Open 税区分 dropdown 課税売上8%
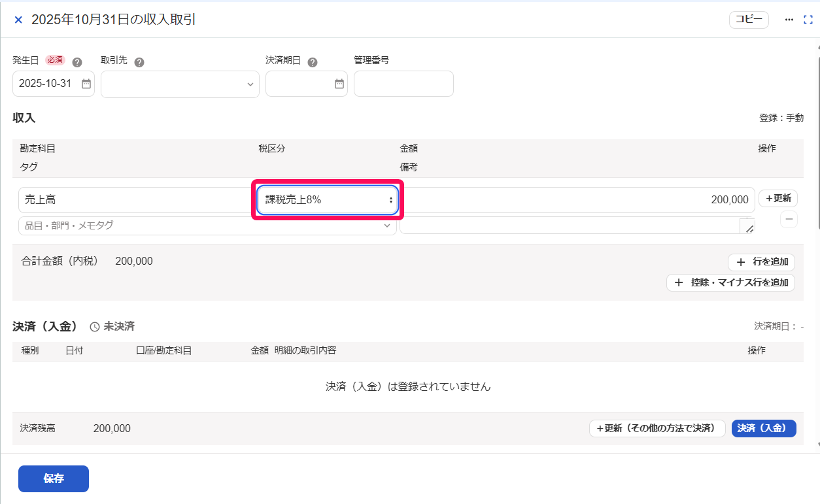The image size is (820, 504). 328,200
